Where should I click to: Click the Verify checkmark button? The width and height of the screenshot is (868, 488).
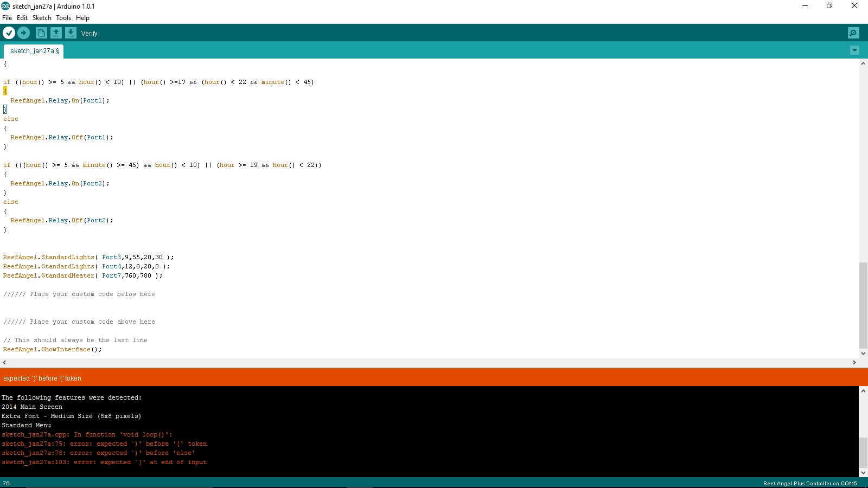(9, 33)
